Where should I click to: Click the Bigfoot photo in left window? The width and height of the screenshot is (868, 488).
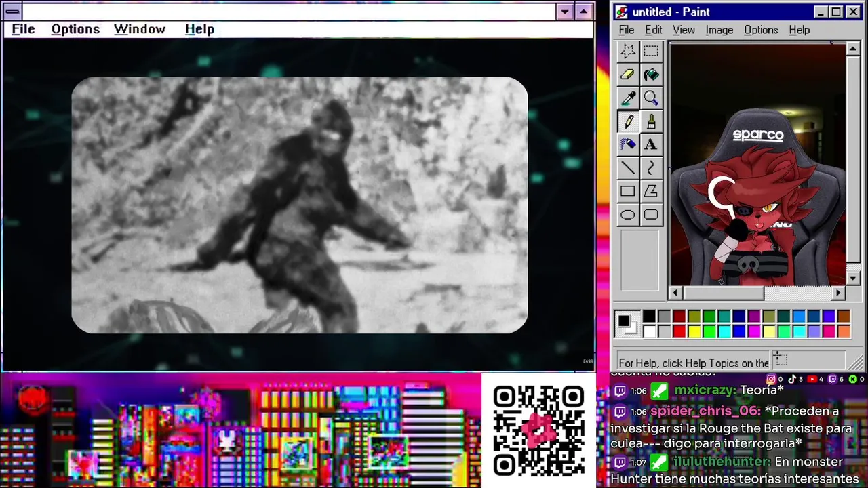pos(299,205)
